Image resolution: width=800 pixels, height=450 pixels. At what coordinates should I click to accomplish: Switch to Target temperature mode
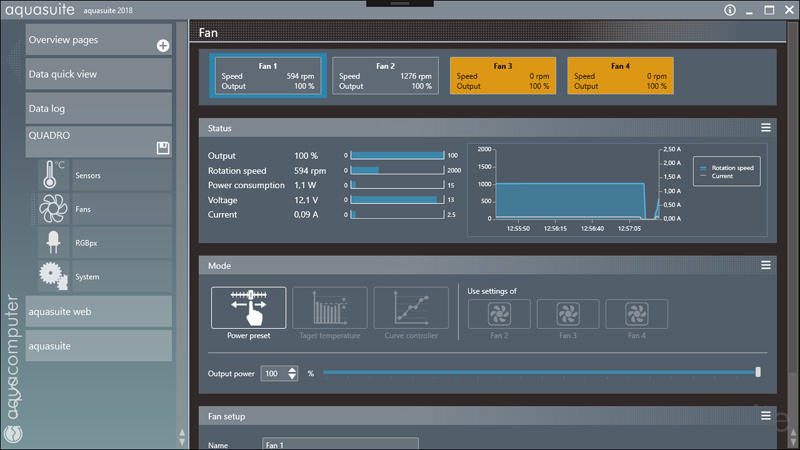tap(329, 309)
